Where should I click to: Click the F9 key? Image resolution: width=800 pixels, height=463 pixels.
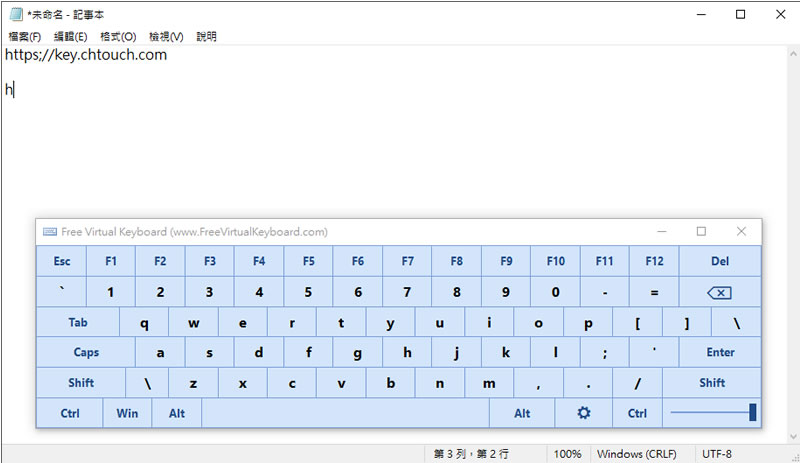click(x=506, y=261)
